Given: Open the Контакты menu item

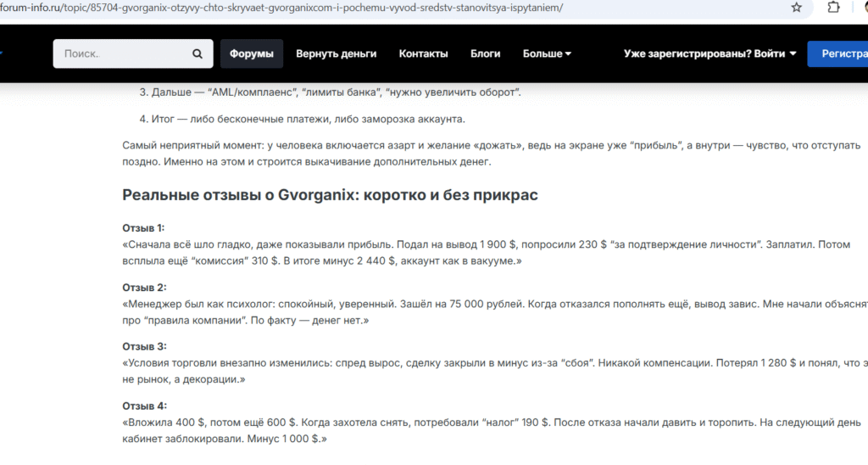Looking at the screenshot, I should tap(423, 53).
